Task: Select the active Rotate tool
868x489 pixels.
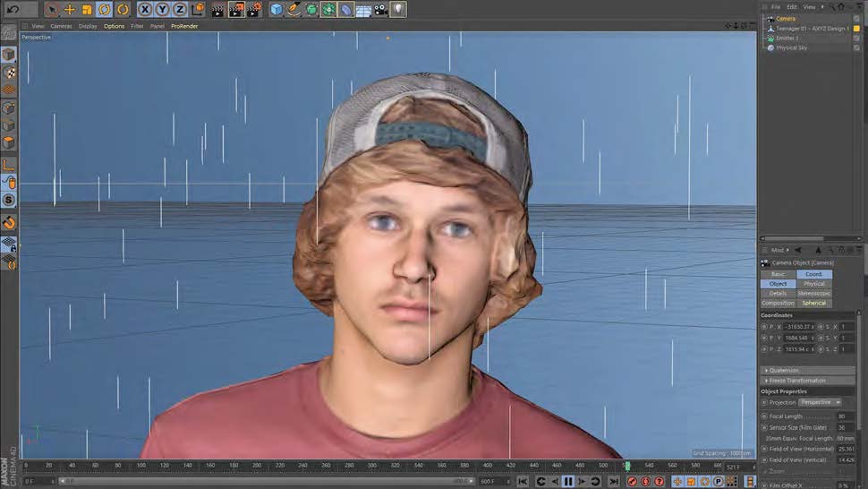Action: pyautogui.click(x=104, y=10)
